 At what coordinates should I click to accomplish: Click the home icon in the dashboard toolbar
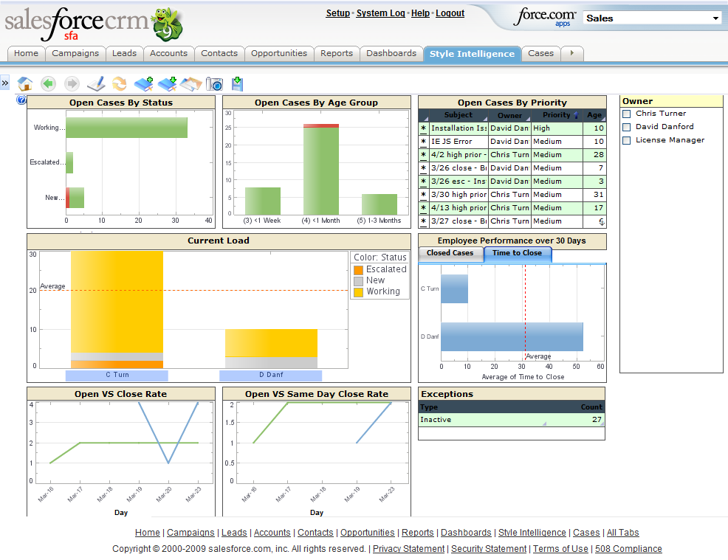pyautogui.click(x=25, y=84)
